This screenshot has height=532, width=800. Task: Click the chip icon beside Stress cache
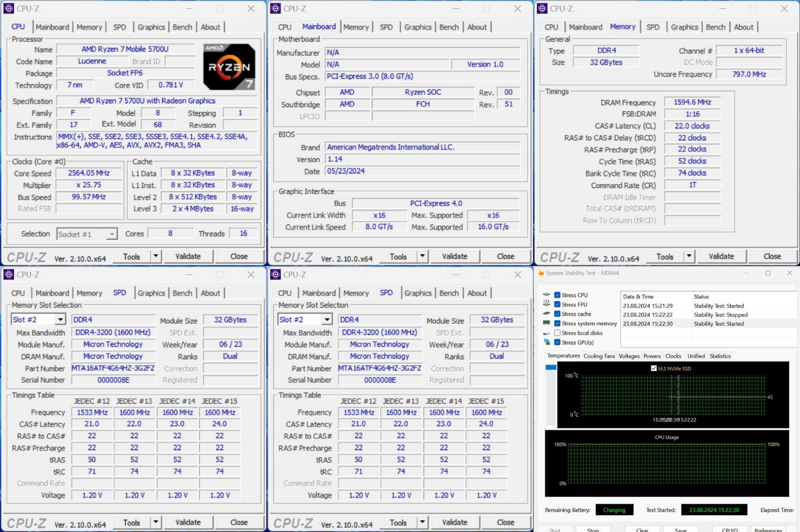546,314
